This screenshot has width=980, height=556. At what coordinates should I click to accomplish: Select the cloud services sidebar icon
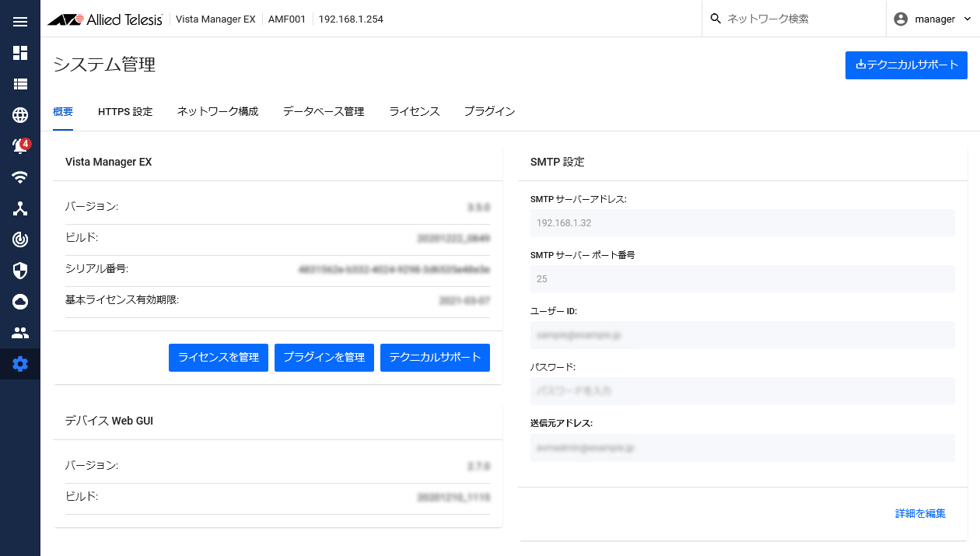pos(20,301)
